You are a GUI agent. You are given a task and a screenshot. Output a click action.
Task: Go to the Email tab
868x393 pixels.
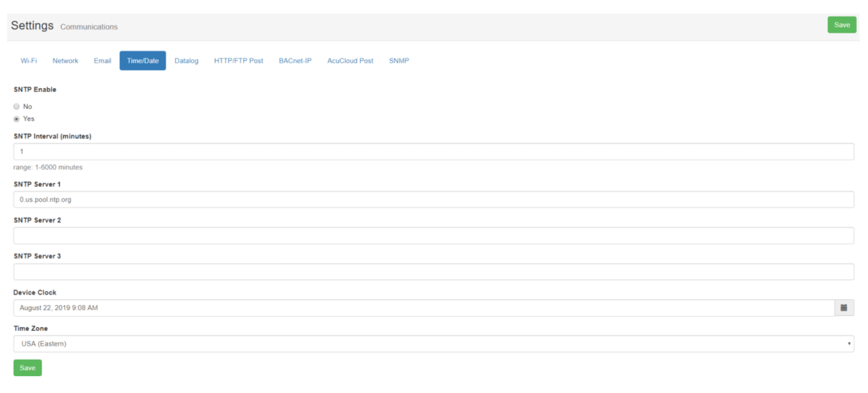tap(102, 61)
